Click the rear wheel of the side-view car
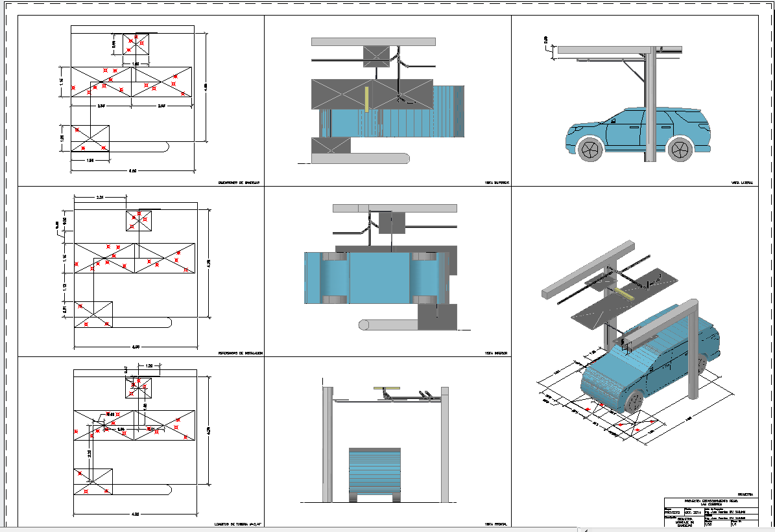775x532 pixels. point(679,150)
